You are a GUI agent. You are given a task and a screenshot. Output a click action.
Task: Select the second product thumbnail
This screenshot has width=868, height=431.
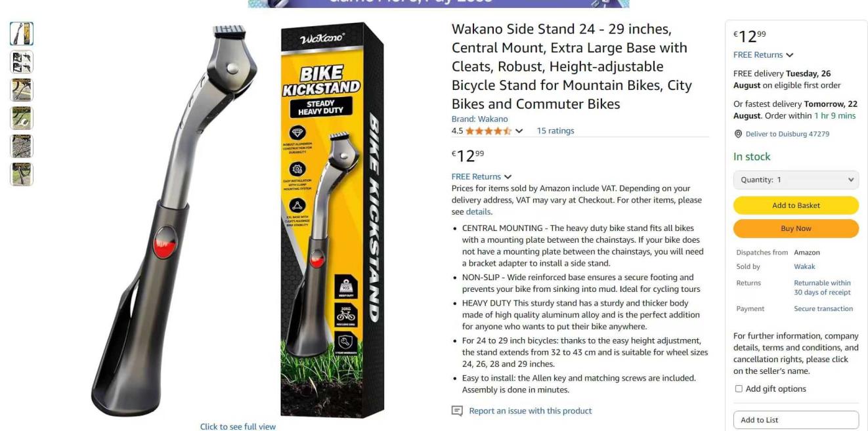(x=22, y=62)
